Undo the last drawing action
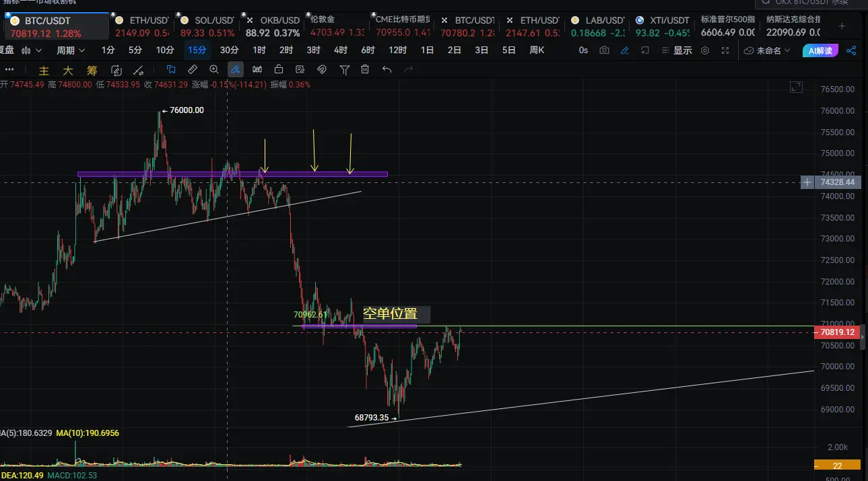The width and height of the screenshot is (868, 481). 387,69
